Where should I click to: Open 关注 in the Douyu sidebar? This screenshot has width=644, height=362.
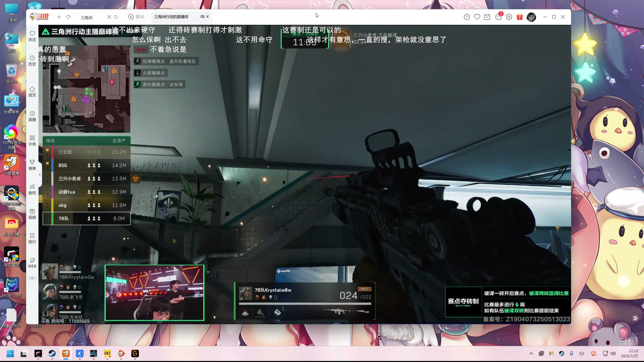click(x=32, y=36)
